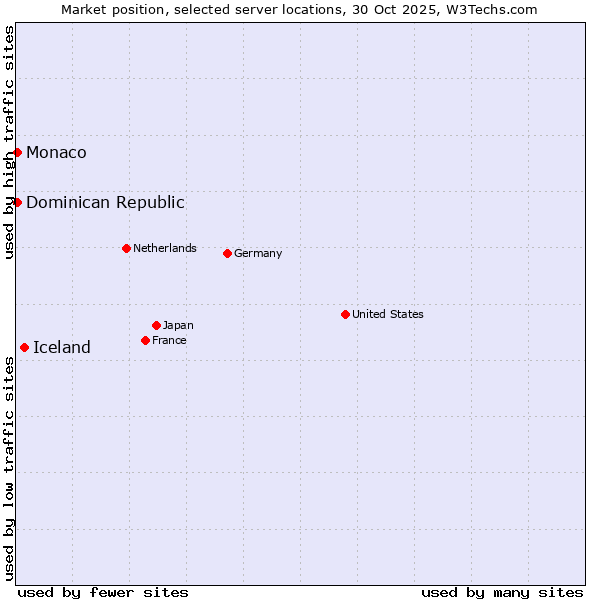The width and height of the screenshot is (600, 600).
Task: Click the 'used by many sites' axis label
Action: click(x=502, y=592)
